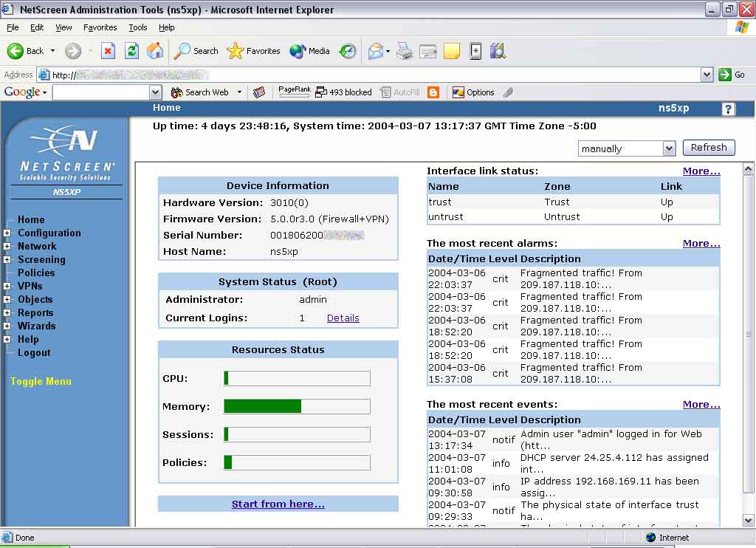Click the Google toolbar search field
The image size is (756, 548).
point(100,92)
